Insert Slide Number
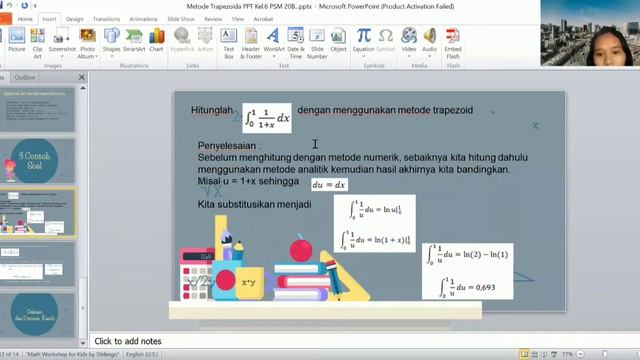 coord(317,43)
